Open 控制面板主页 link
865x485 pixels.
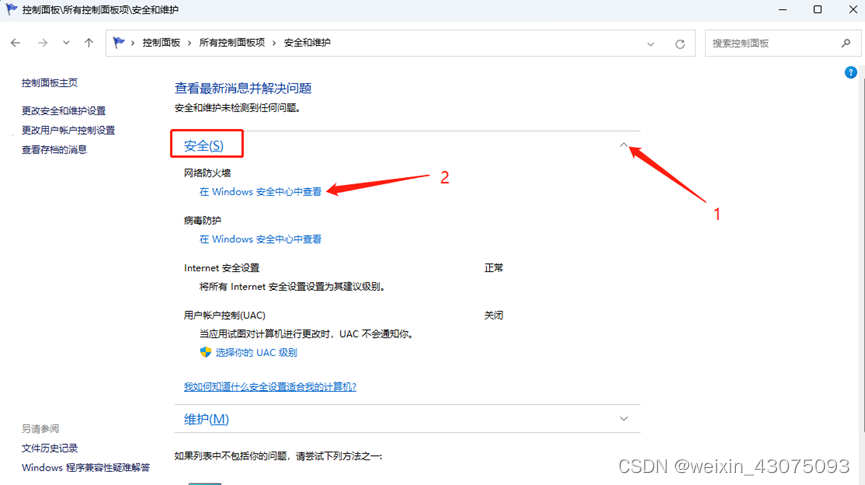[50, 83]
